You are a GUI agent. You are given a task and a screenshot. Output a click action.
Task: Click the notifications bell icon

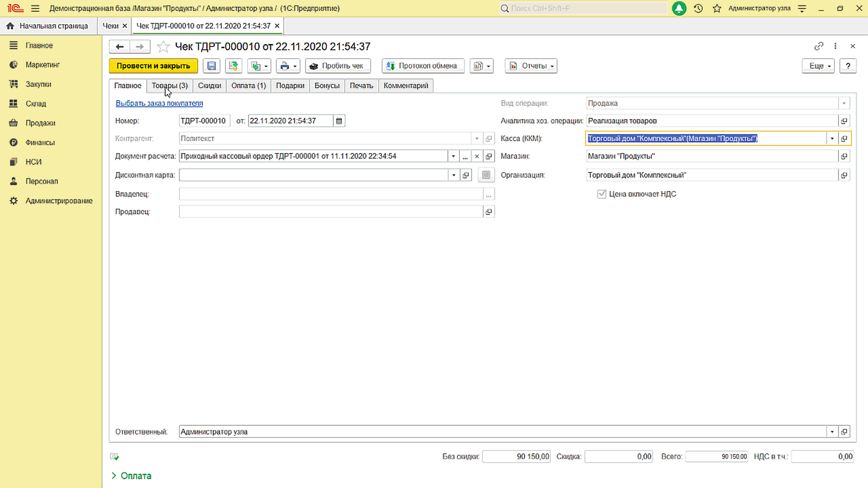(x=679, y=8)
